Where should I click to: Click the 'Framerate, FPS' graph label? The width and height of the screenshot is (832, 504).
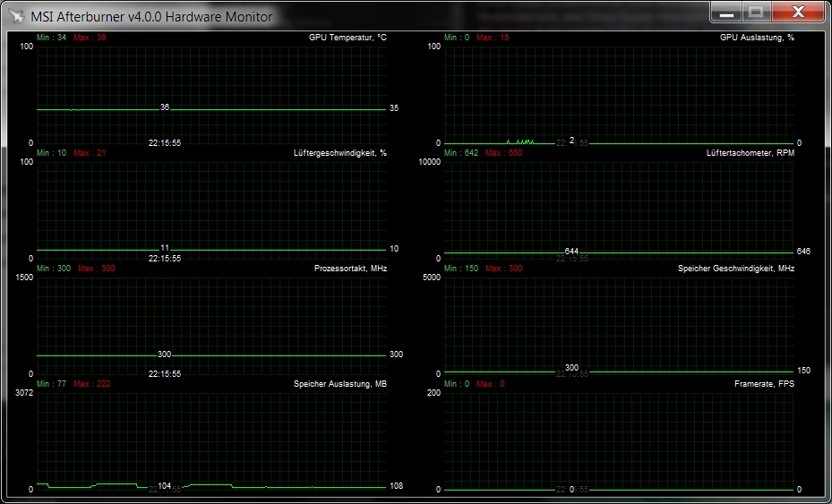[764, 384]
